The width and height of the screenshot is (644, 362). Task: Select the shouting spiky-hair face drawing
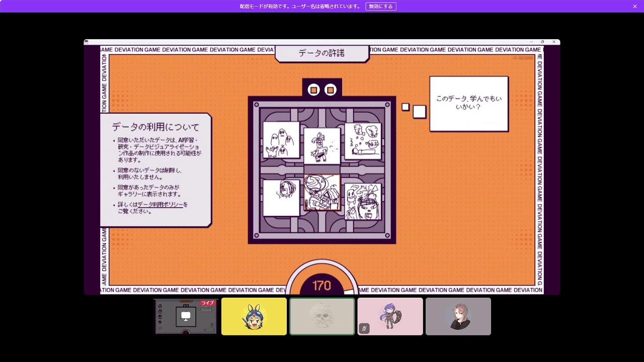coord(363,202)
